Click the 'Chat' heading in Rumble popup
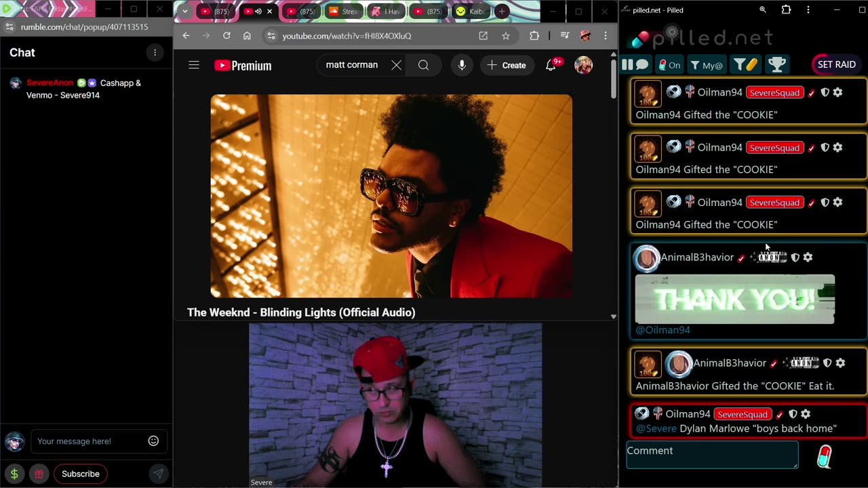868x488 pixels. click(22, 53)
